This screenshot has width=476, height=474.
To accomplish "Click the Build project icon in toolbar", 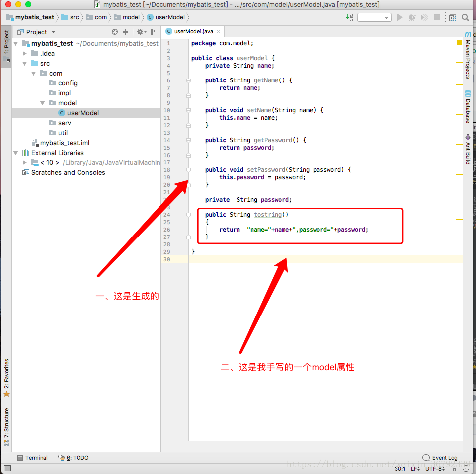I will tap(349, 17).
